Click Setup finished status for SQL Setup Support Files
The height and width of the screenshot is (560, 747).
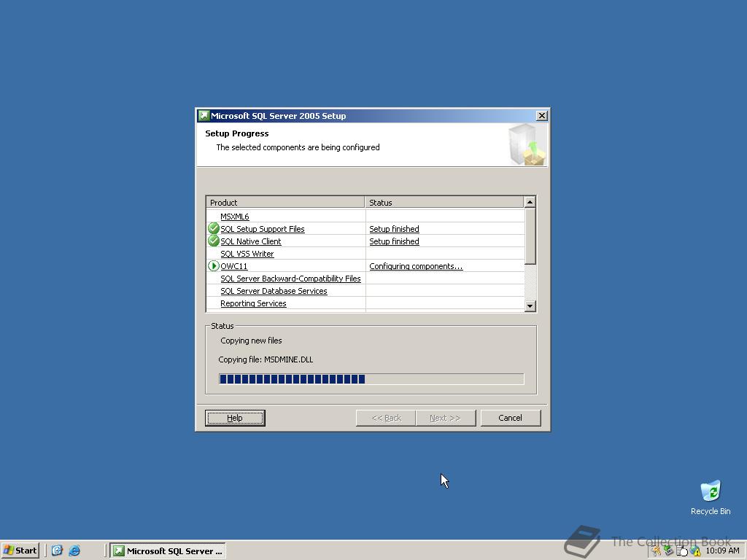coord(394,229)
